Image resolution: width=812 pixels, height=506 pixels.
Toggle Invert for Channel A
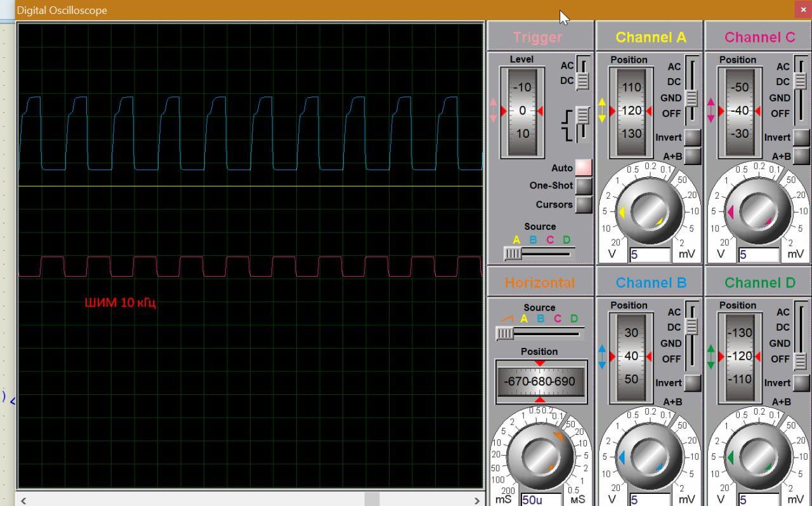click(x=693, y=137)
